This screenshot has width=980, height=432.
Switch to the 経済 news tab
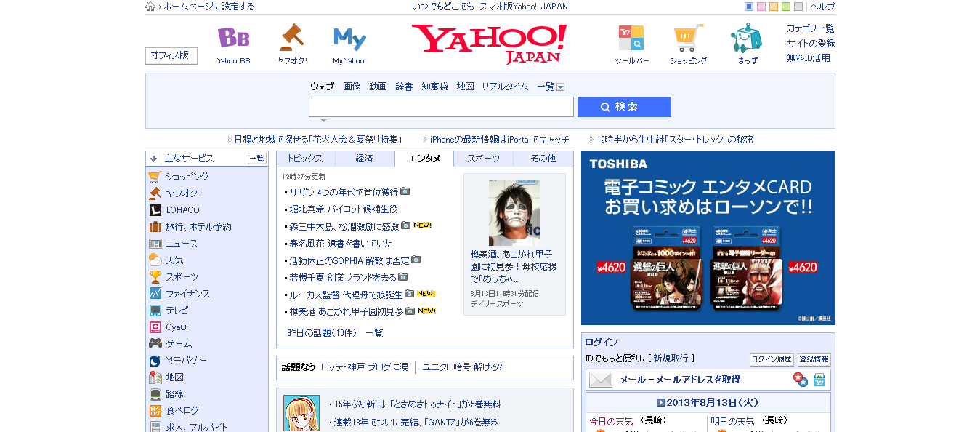click(365, 159)
